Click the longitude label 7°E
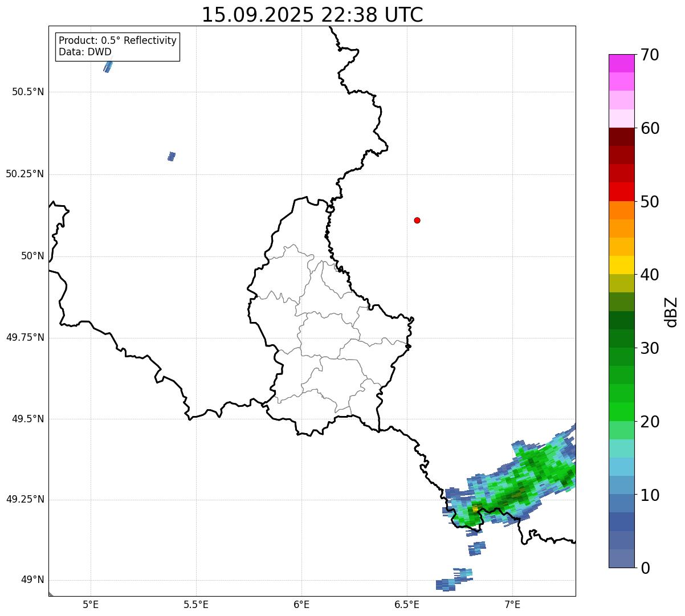The width and height of the screenshot is (685, 616). [x=512, y=604]
